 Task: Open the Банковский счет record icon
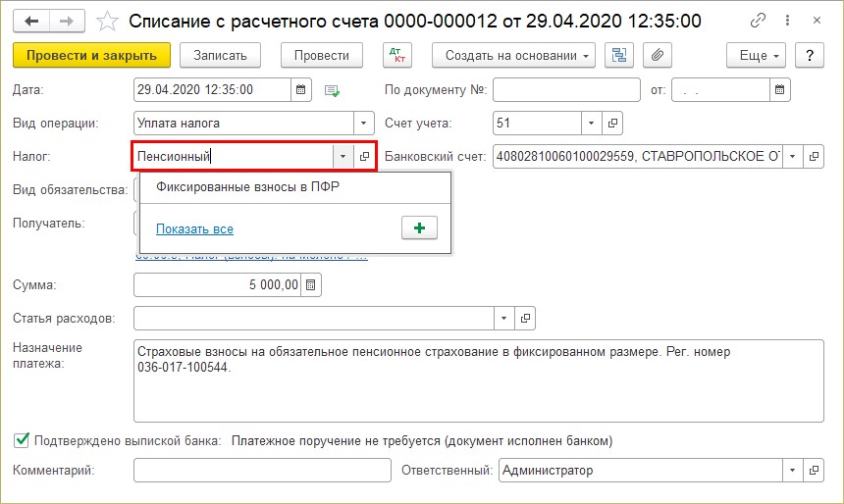pos(814,157)
